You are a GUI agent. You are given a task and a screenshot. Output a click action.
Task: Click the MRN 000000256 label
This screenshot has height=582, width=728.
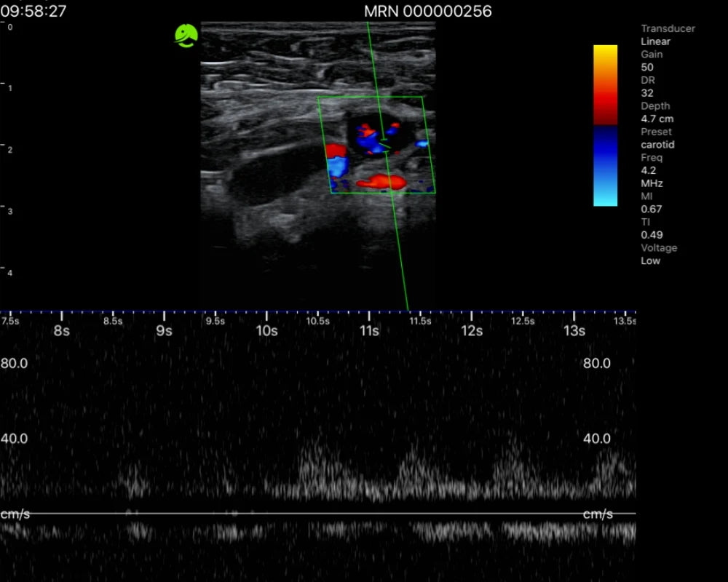(x=427, y=11)
